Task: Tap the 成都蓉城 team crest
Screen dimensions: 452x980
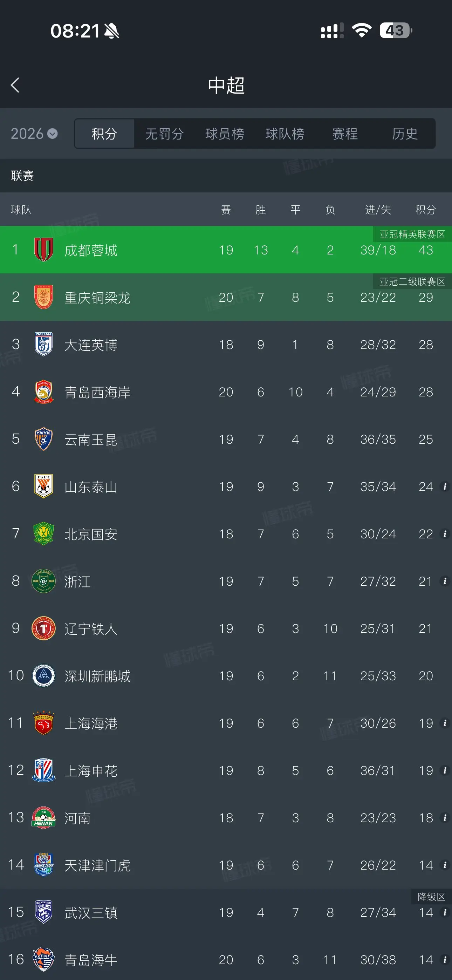Action: [x=43, y=250]
